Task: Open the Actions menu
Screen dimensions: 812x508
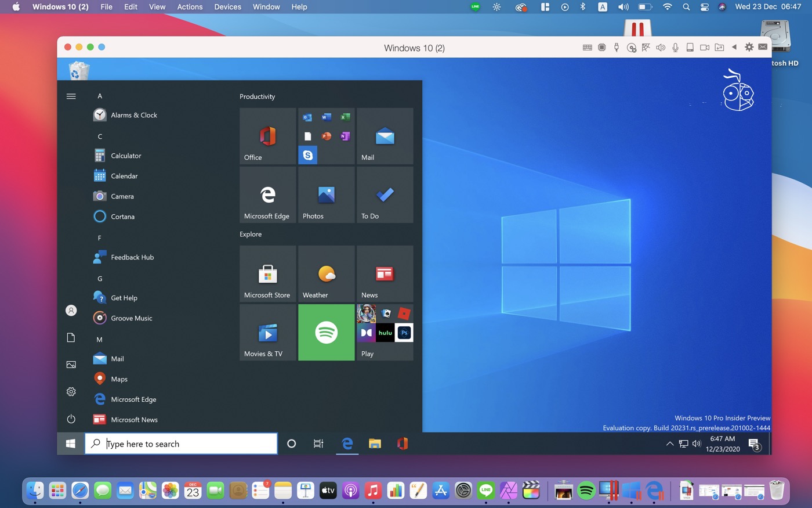Action: tap(190, 7)
